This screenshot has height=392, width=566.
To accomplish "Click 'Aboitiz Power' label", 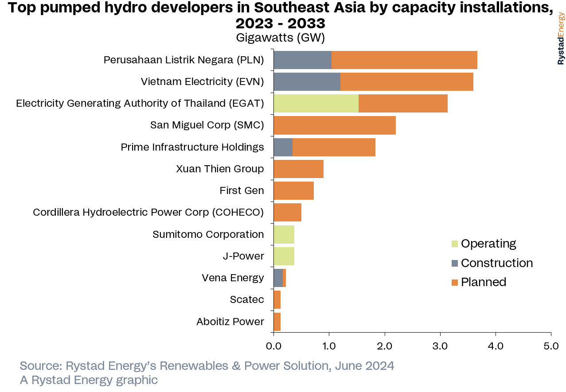I will pyautogui.click(x=230, y=322).
